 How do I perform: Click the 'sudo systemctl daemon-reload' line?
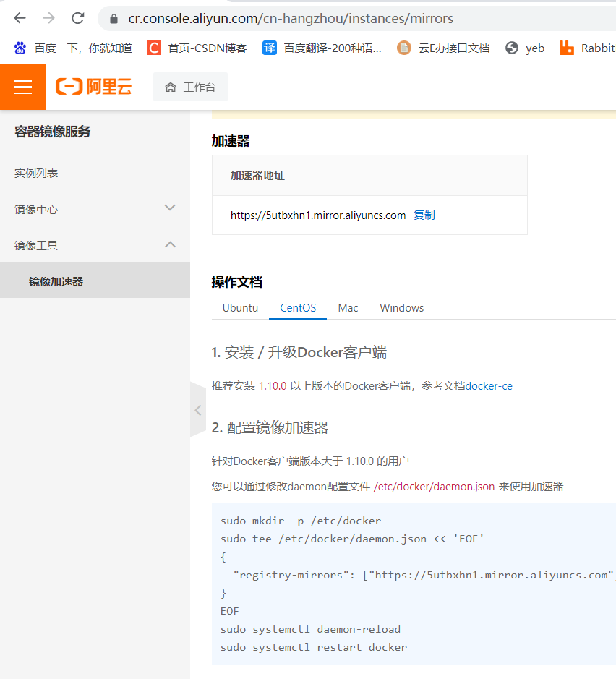[310, 629]
